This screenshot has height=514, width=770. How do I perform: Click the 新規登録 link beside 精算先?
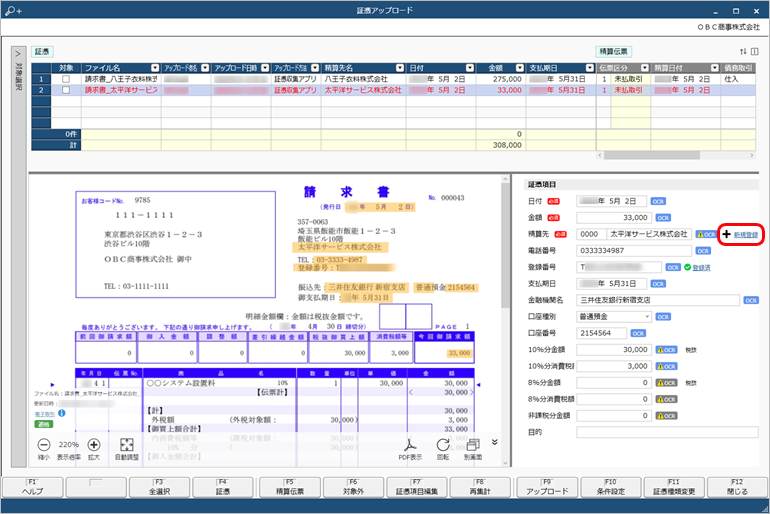click(x=745, y=235)
